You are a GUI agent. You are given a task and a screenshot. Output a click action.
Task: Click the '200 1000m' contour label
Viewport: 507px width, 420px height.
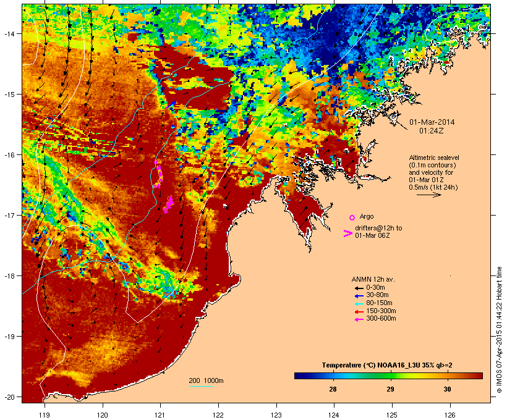point(206,380)
